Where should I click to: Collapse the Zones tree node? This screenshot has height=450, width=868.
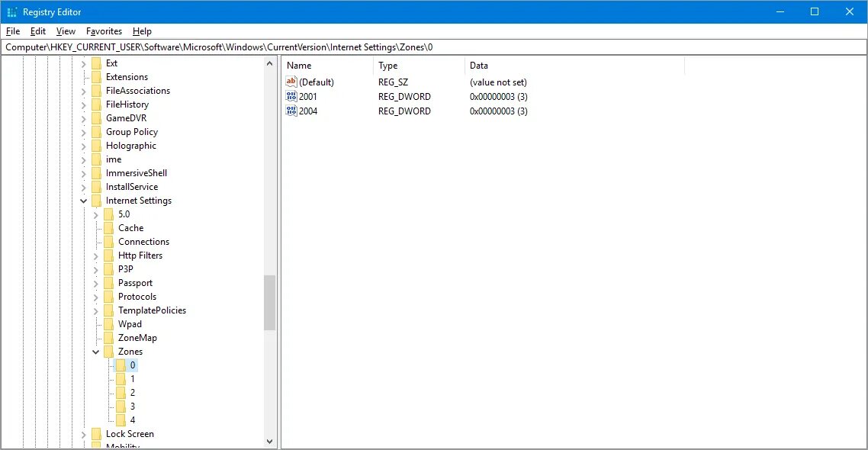96,352
